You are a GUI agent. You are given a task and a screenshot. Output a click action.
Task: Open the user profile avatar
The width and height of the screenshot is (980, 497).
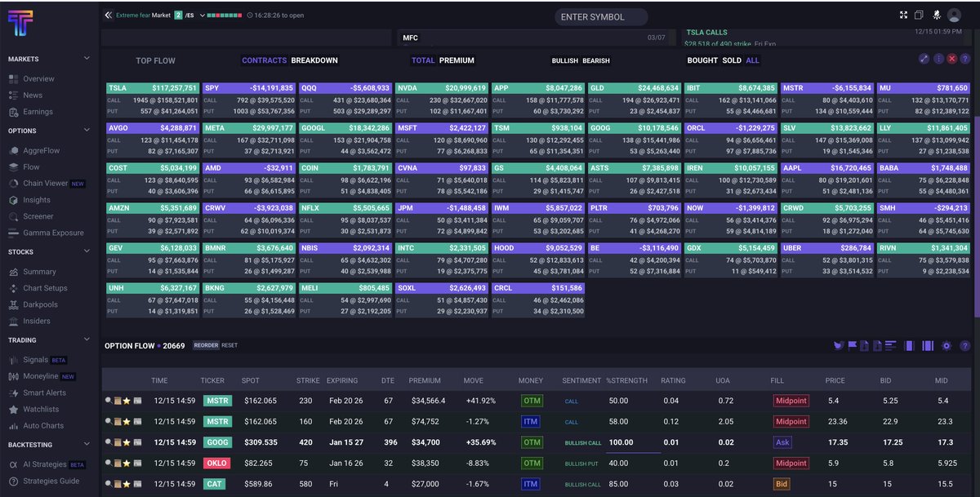pyautogui.click(x=953, y=15)
